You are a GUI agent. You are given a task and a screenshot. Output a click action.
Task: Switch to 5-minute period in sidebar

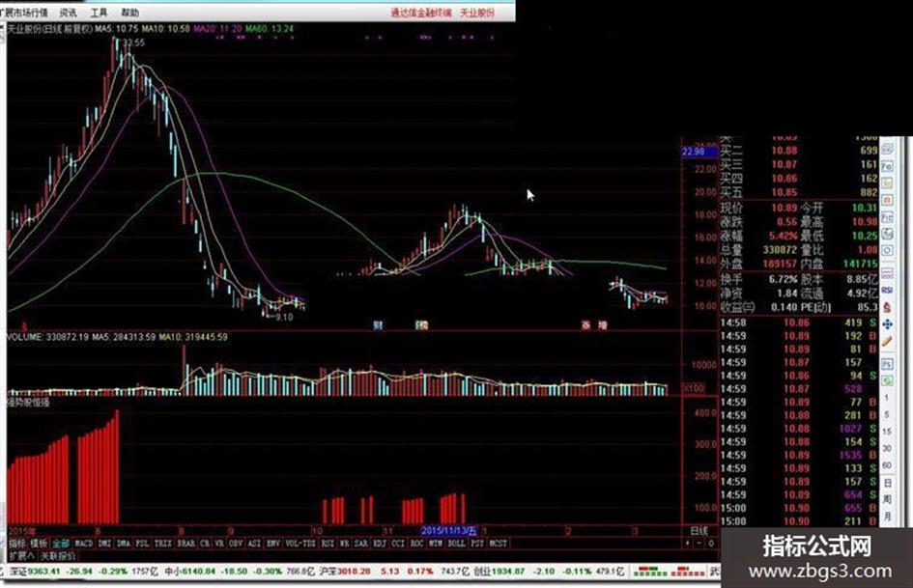887,414
